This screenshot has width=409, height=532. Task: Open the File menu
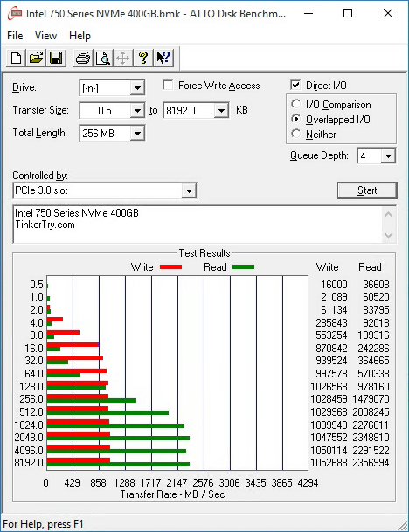(15, 36)
